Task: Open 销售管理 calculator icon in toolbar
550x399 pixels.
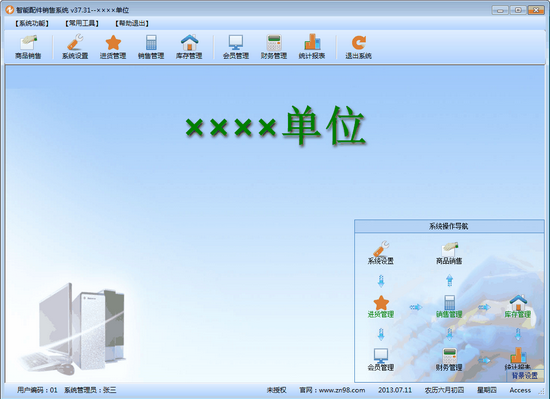Action: [151, 47]
